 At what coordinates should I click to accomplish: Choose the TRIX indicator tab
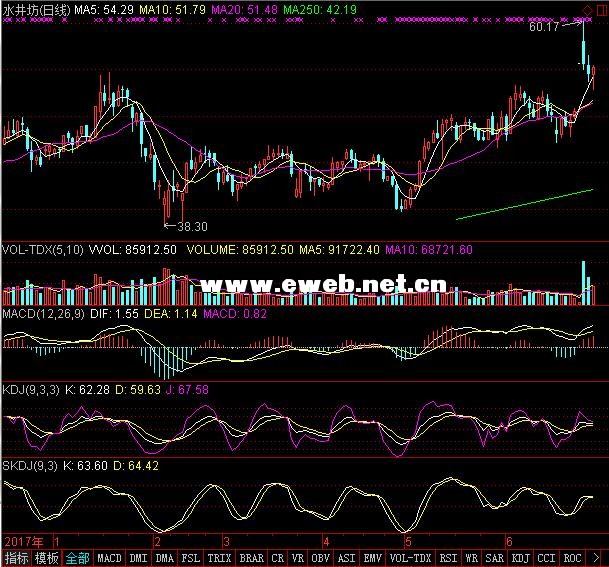[x=219, y=558]
